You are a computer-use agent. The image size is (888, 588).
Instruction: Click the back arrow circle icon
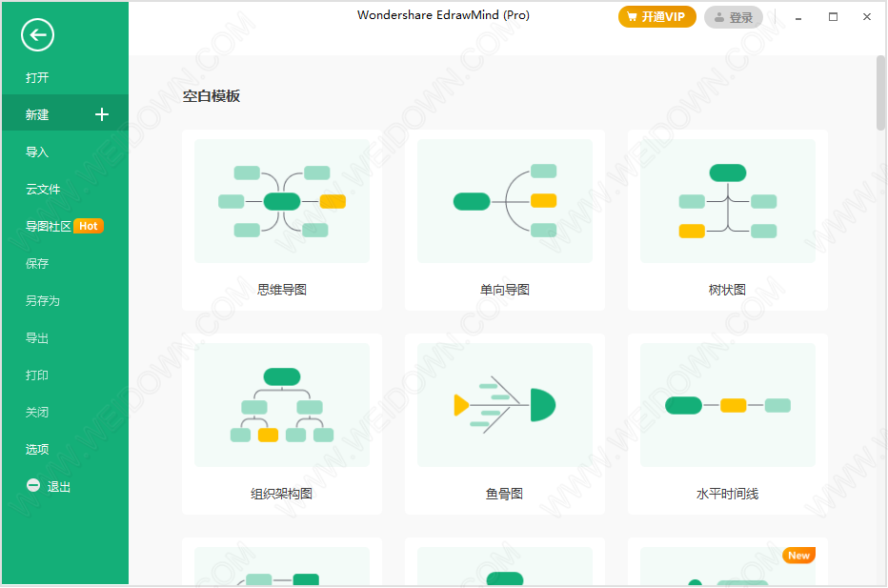point(37,36)
